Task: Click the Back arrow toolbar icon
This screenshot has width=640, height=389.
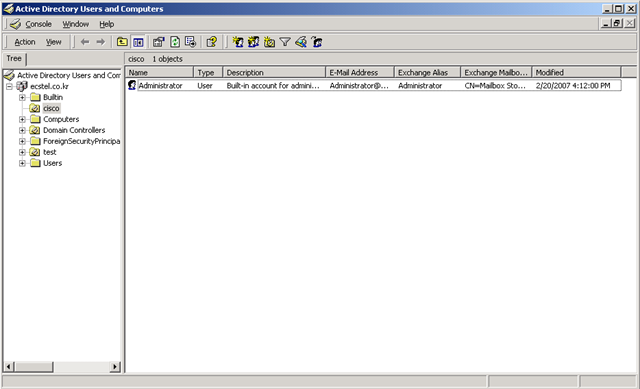Action: 85,42
